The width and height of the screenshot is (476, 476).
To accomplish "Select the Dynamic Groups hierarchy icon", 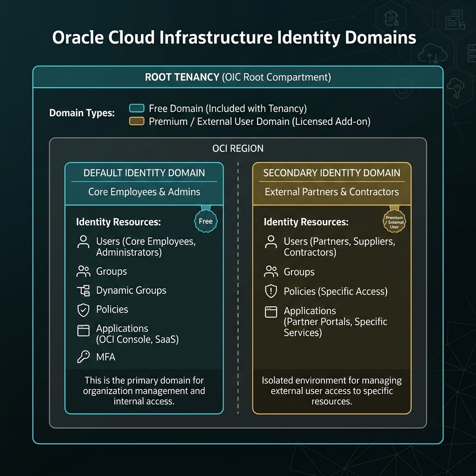I will point(84,291).
